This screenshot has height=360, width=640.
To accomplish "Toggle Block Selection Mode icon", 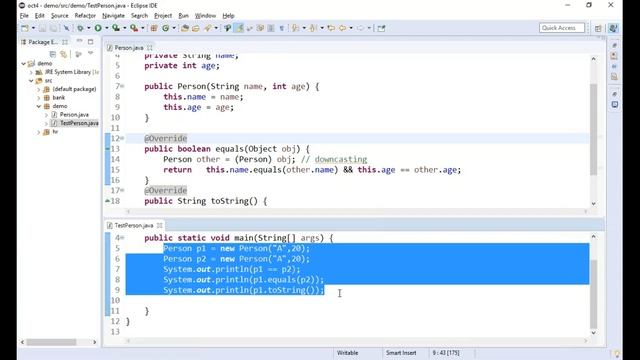I will point(271,28).
